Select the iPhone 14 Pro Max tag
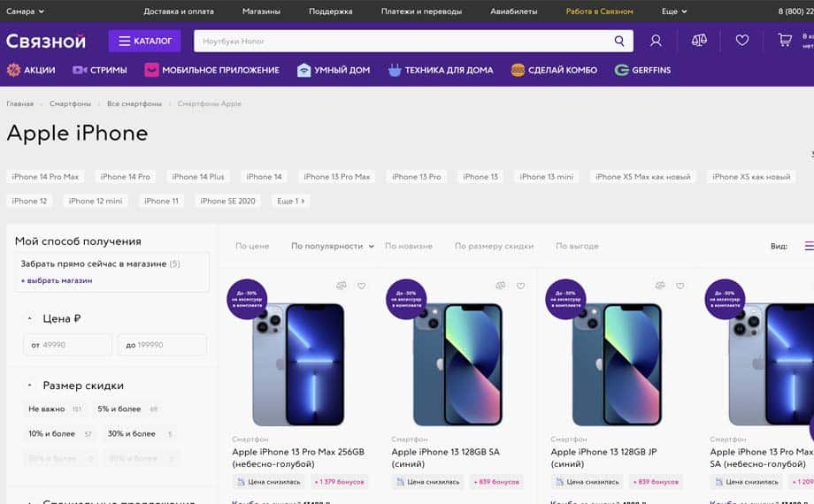 pyautogui.click(x=45, y=177)
